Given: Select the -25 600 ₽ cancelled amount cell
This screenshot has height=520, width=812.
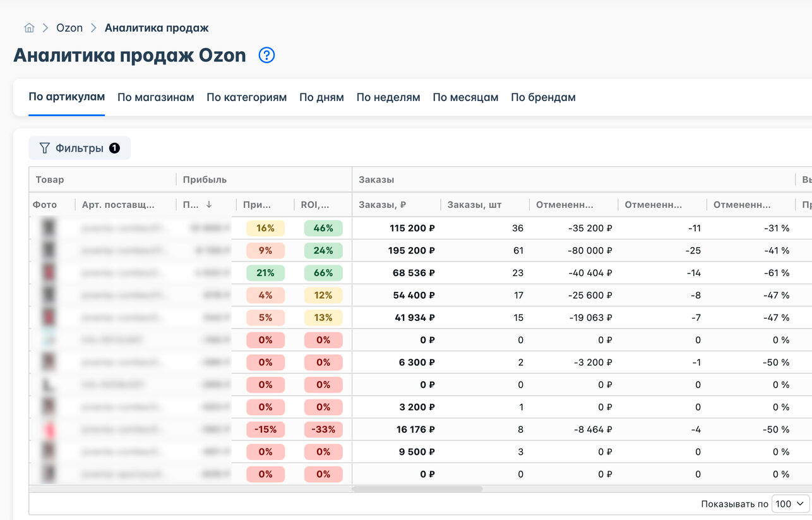Looking at the screenshot, I should (x=574, y=295).
